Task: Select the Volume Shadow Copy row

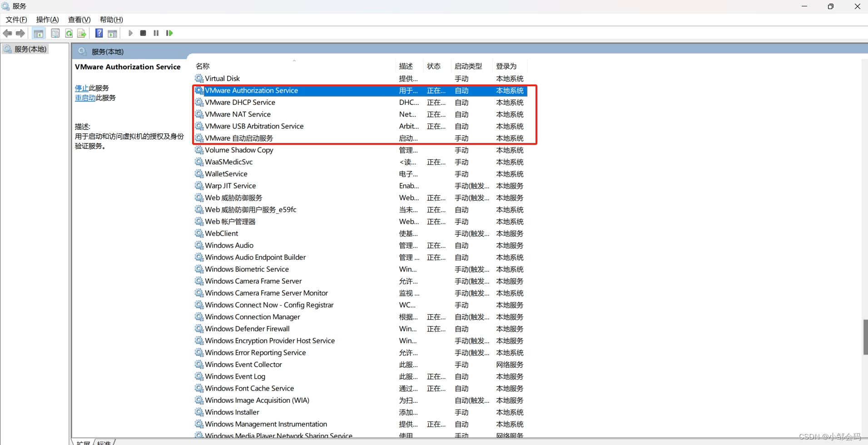Action: coord(360,150)
